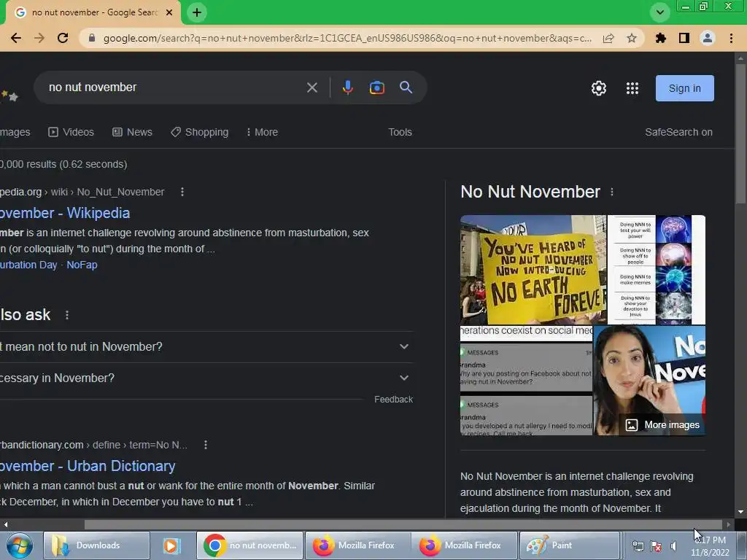Click the Action Center flag tray icon
747x560 pixels.
click(x=656, y=546)
